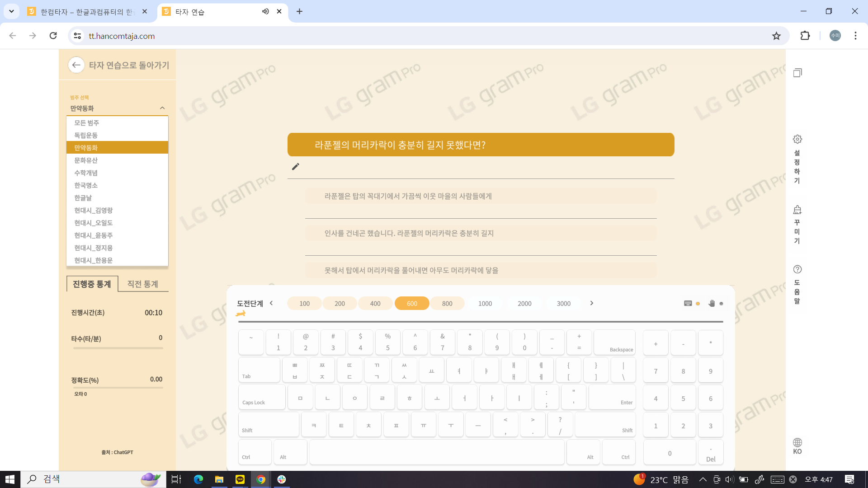Open the 꾸미기 decorate icon
This screenshot has width=868, height=488.
coord(797,210)
